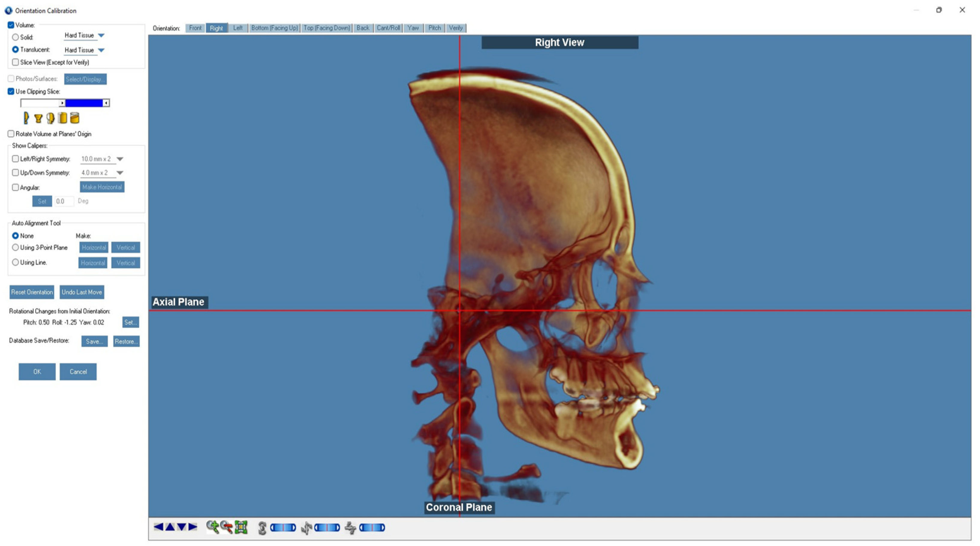Viewport: 980px width, 546px height.
Task: Open the Solid Hard Tissue dropdown
Action: [x=101, y=35]
